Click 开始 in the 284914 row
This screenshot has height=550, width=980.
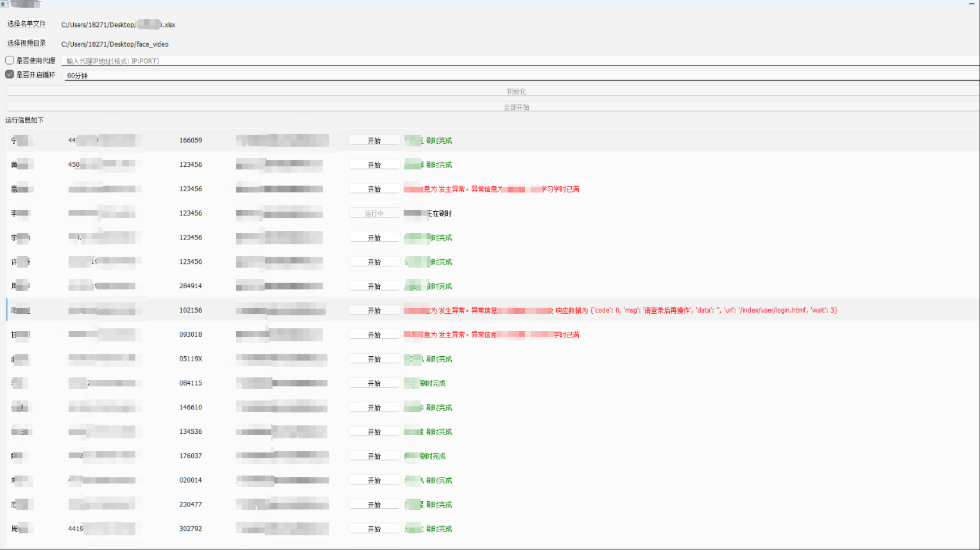click(x=374, y=286)
